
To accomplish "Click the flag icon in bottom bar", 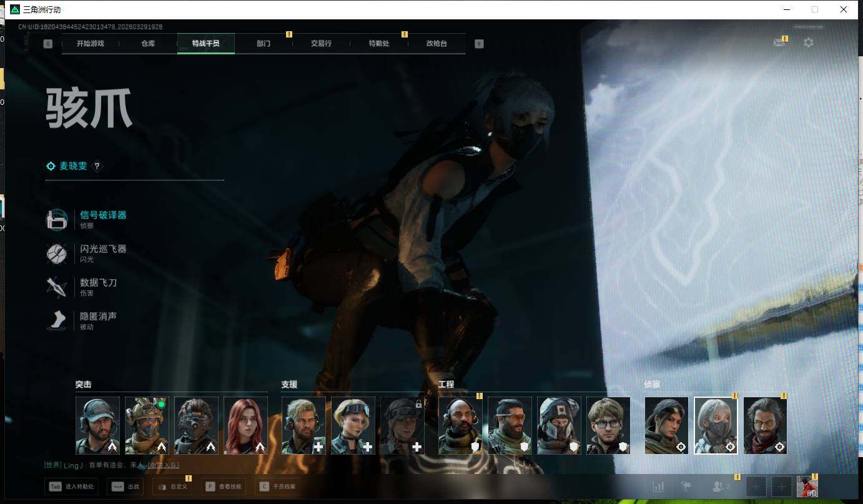I will (686, 487).
